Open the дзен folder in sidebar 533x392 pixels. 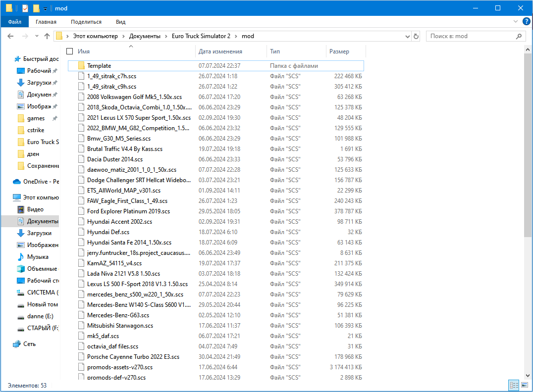[33, 154]
